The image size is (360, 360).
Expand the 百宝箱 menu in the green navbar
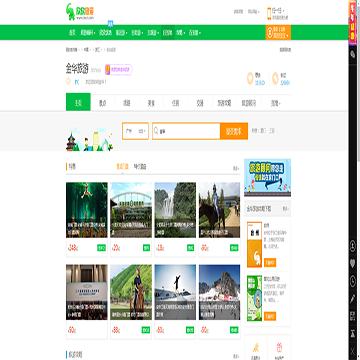coord(195,33)
